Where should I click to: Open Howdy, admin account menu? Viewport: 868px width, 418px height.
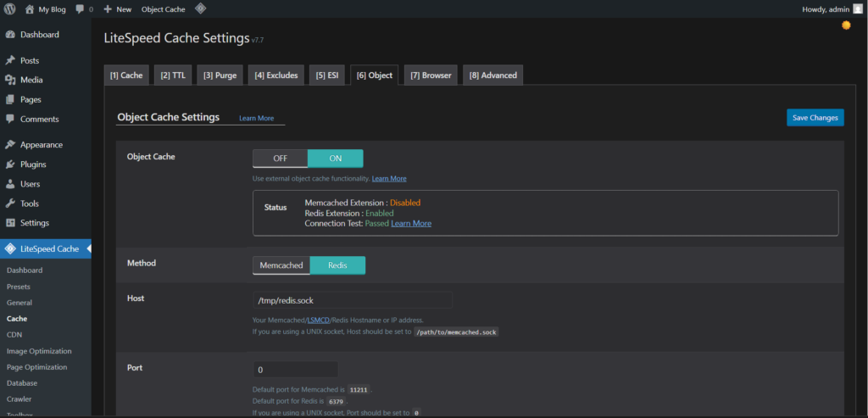click(x=832, y=8)
